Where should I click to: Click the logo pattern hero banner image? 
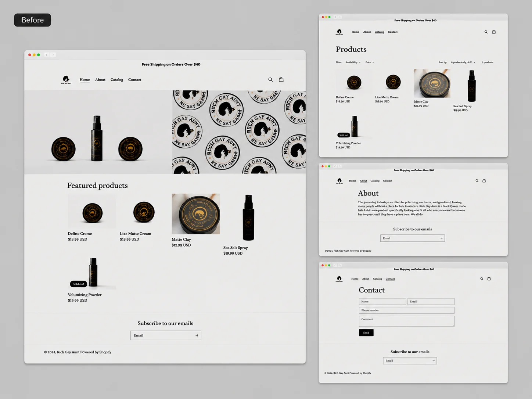(x=239, y=132)
